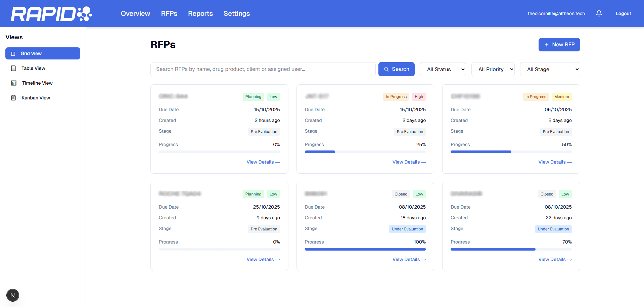Expand the All Priority filter
This screenshot has width=644, height=307.
pyautogui.click(x=493, y=69)
